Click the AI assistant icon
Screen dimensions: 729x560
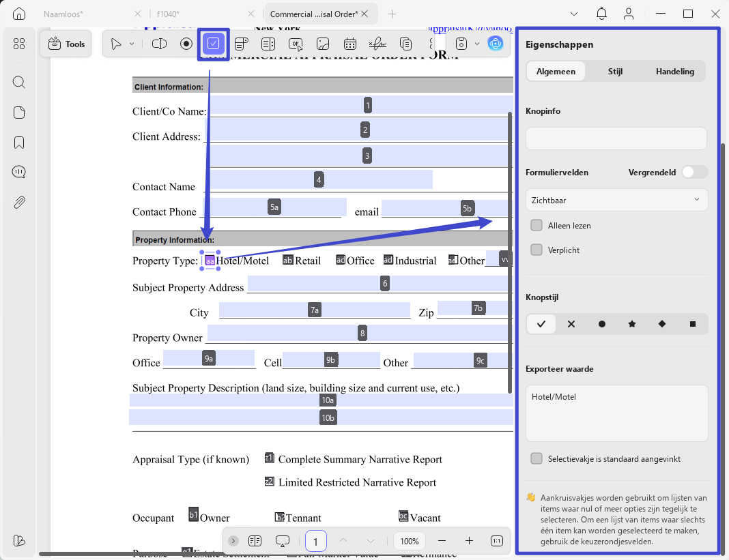[x=495, y=44]
